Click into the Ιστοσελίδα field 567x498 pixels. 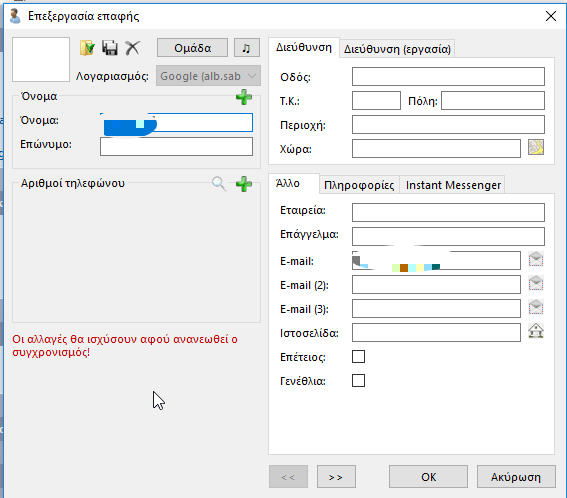436,332
